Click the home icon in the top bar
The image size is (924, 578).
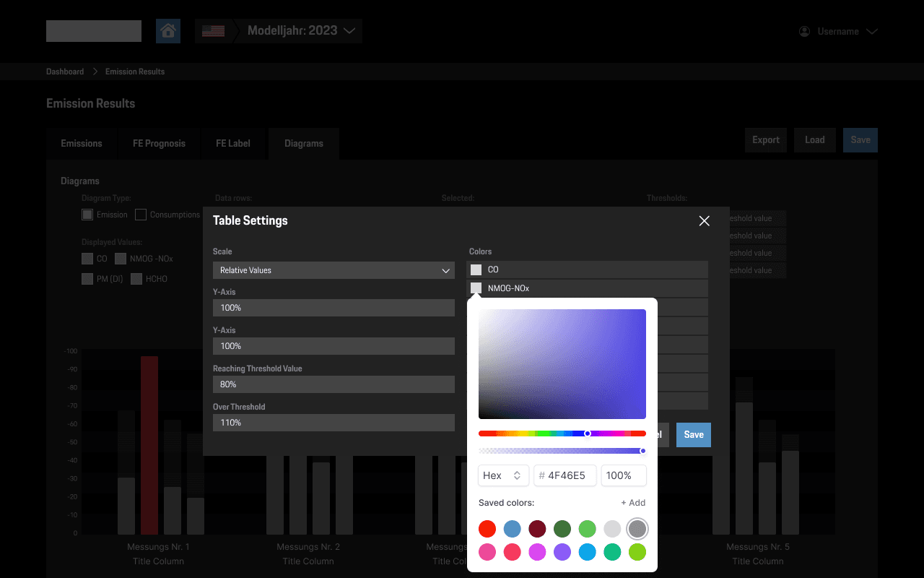168,31
